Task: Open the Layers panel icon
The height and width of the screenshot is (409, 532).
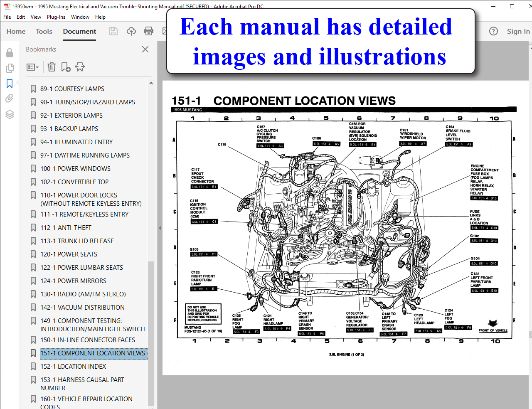Action: [x=10, y=115]
